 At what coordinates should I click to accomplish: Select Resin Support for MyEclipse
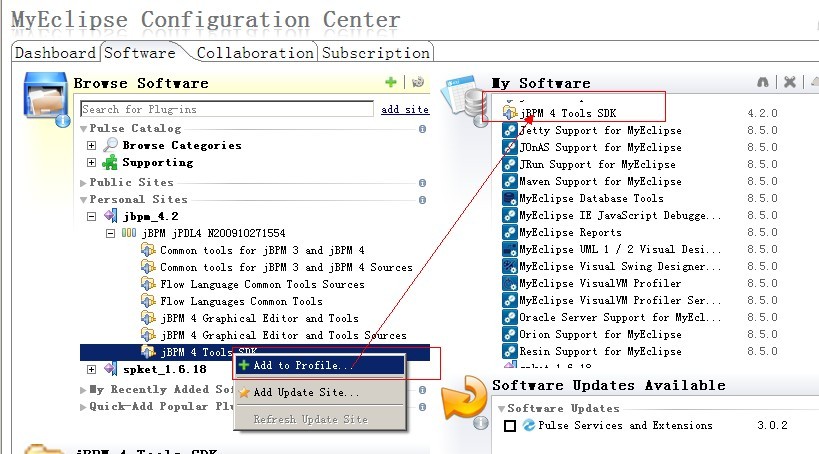click(600, 351)
